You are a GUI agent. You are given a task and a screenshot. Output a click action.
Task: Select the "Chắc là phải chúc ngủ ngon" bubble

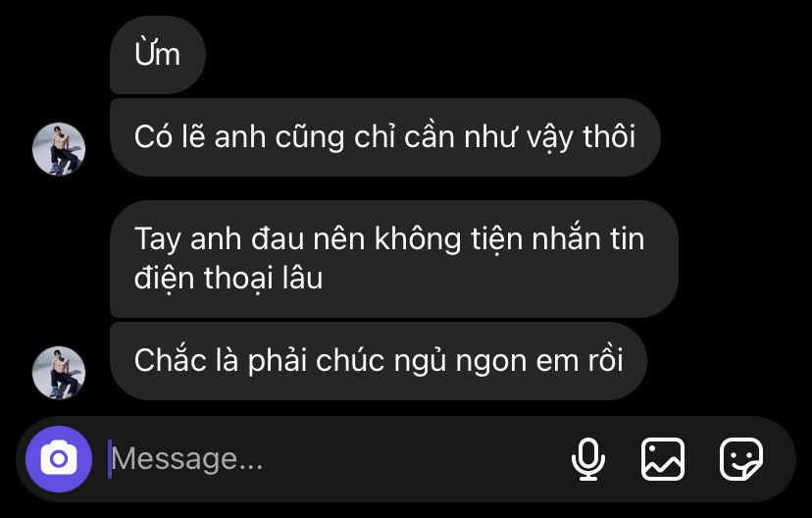coord(378,360)
